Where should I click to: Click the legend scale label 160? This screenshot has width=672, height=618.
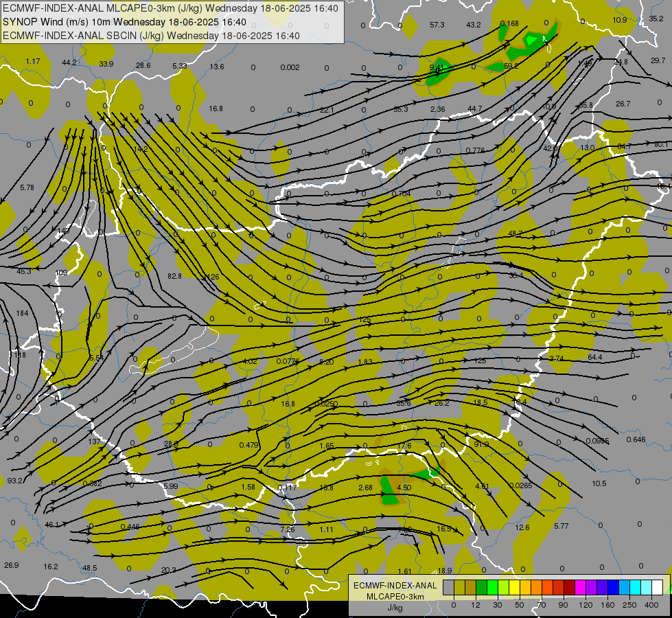pyautogui.click(x=607, y=605)
